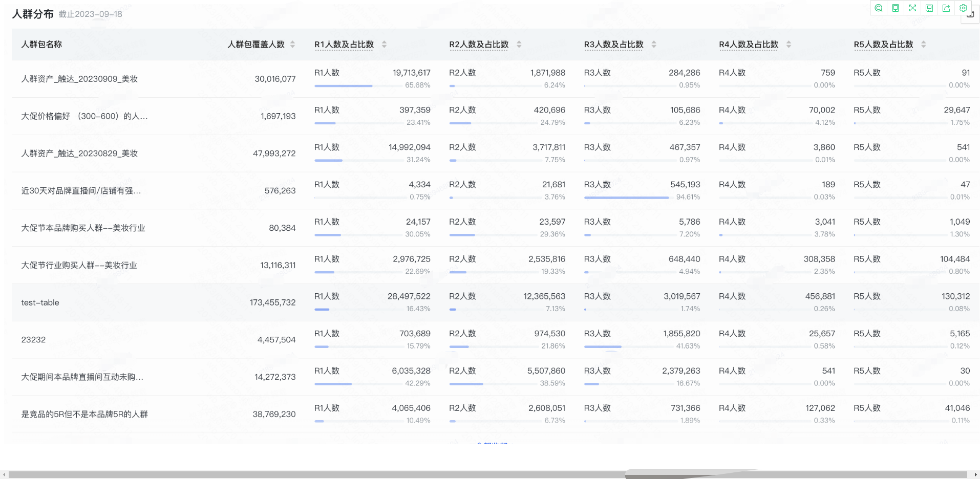
Task: Click the share export arrow icon
Action: coord(946,8)
